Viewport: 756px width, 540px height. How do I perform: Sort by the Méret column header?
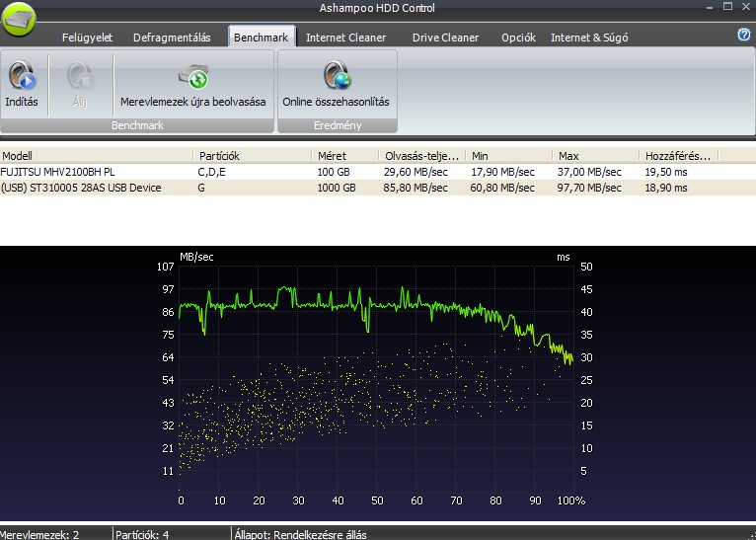tap(345, 156)
